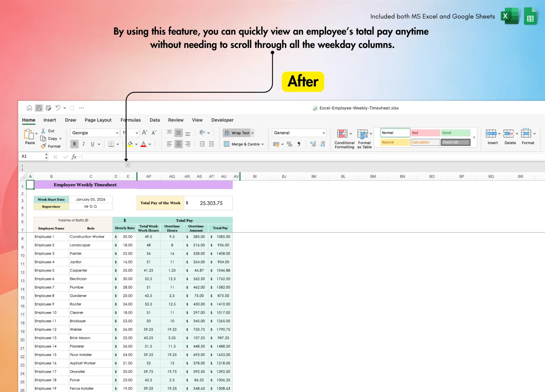The width and height of the screenshot is (545, 392).
Task: Redo the last action
Action: [72, 108]
